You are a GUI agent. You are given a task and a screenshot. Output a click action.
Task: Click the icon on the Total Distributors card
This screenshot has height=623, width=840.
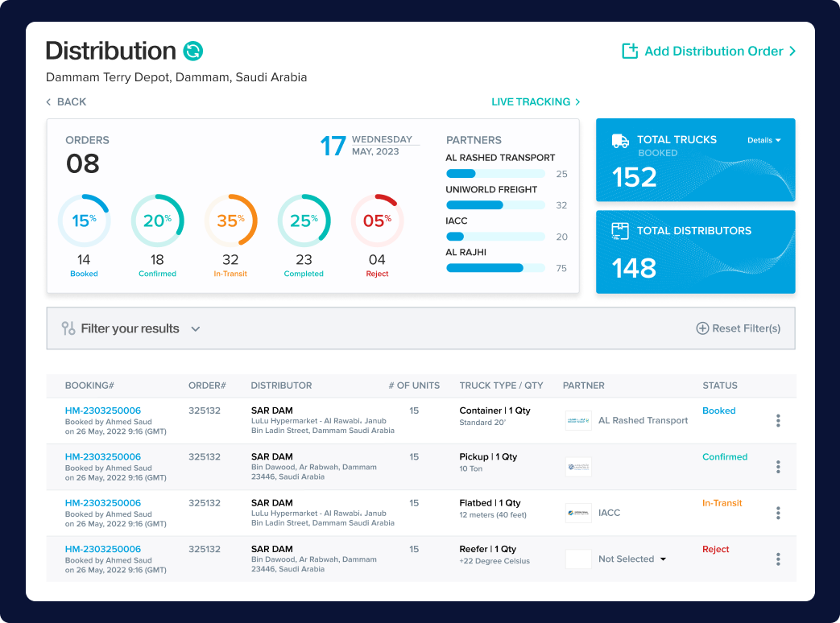[620, 231]
